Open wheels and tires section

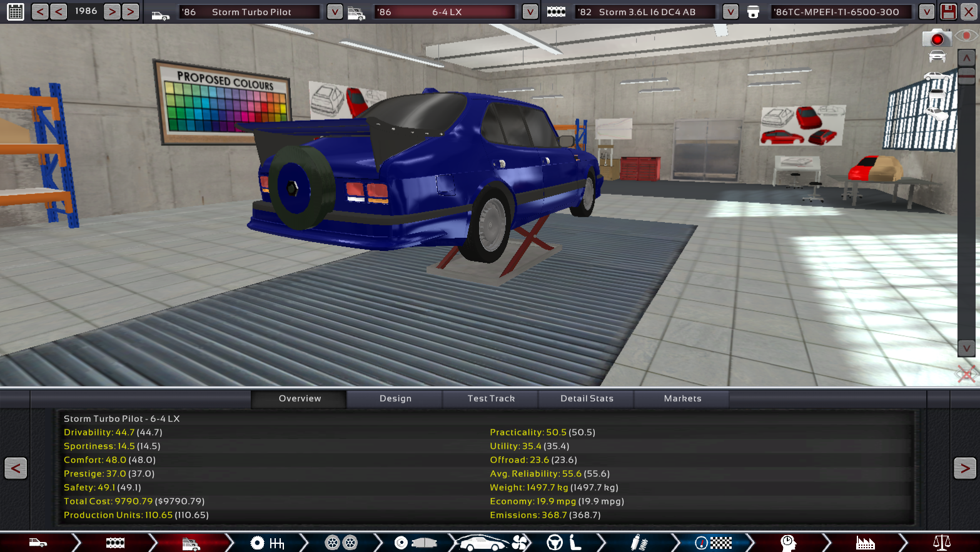tap(341, 543)
